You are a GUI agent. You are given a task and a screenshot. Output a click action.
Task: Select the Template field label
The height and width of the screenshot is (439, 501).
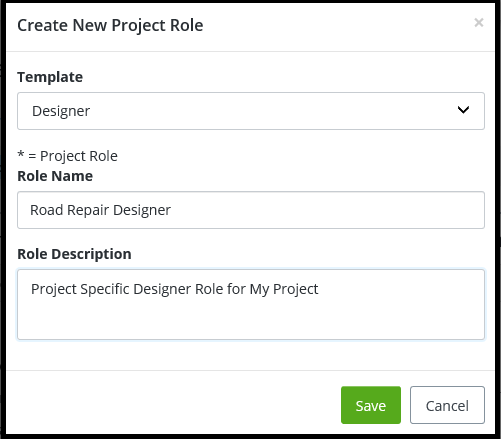click(50, 77)
